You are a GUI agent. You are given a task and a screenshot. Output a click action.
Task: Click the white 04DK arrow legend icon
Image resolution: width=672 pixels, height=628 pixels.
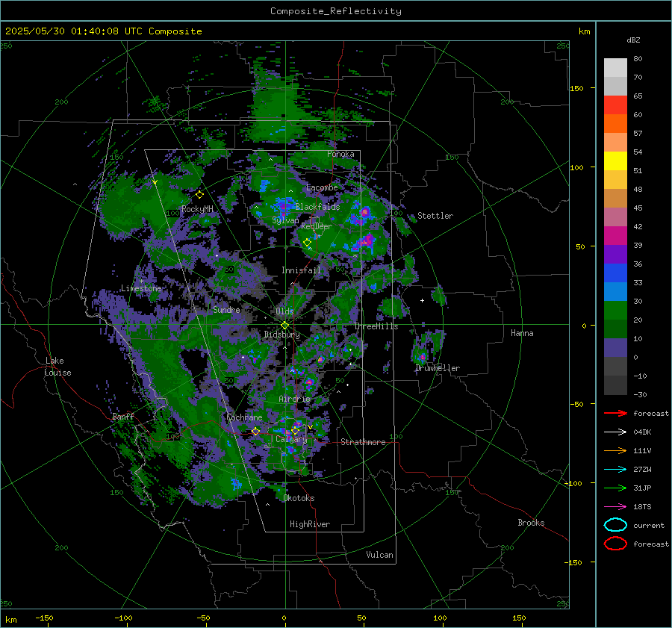click(x=615, y=432)
